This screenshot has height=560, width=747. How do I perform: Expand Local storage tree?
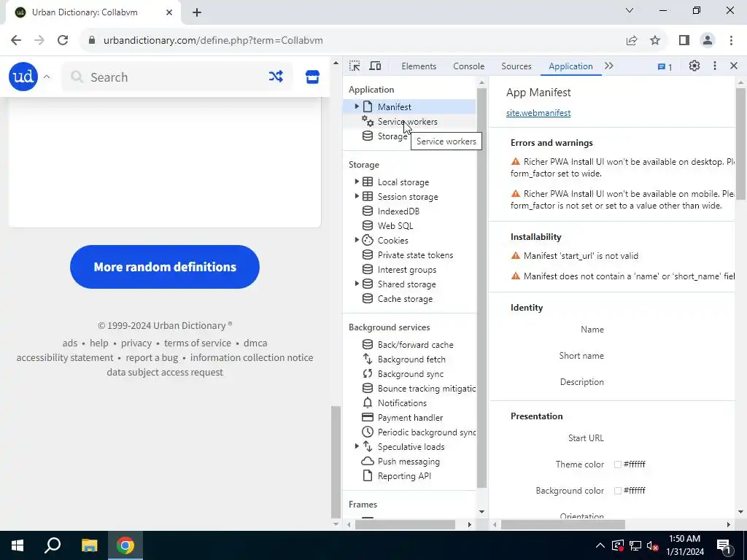click(356, 182)
